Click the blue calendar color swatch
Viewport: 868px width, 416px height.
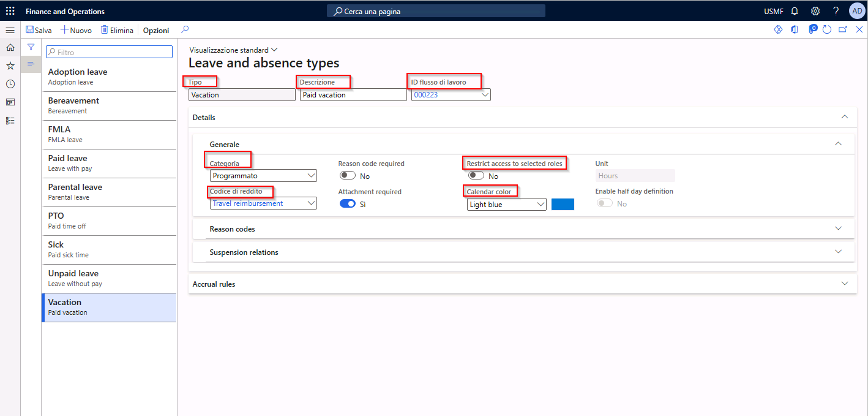tap(563, 205)
